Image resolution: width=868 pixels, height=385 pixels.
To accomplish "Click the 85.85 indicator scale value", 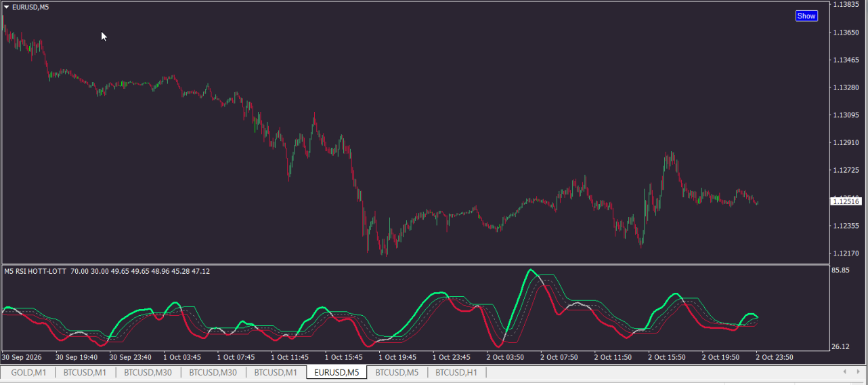I will [x=841, y=270].
